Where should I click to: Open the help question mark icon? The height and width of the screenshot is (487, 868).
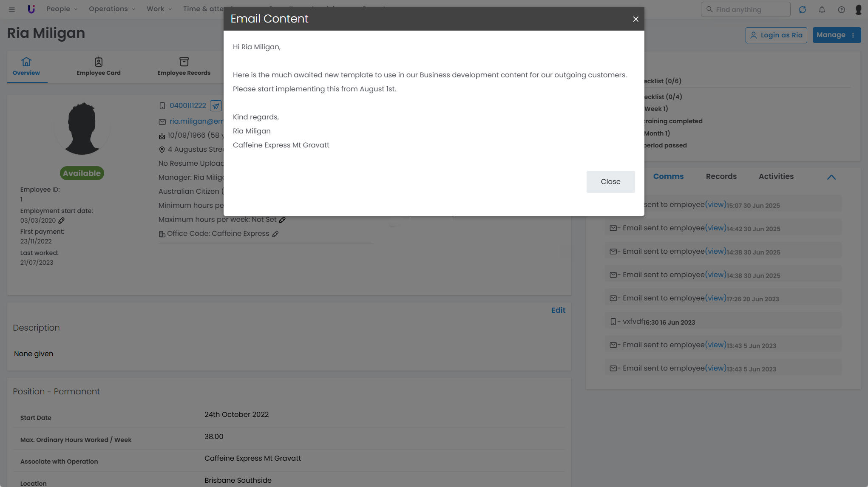[x=841, y=9]
